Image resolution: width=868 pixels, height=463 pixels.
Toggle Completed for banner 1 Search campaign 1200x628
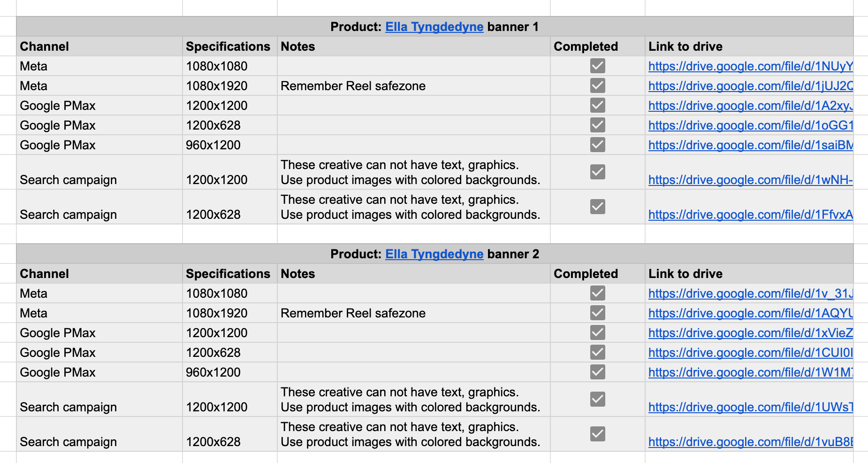click(597, 207)
